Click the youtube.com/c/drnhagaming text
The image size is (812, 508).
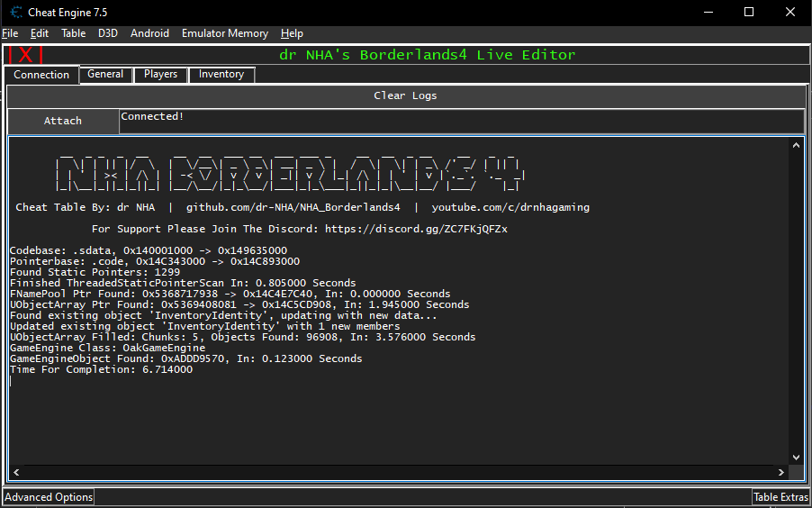coord(510,207)
